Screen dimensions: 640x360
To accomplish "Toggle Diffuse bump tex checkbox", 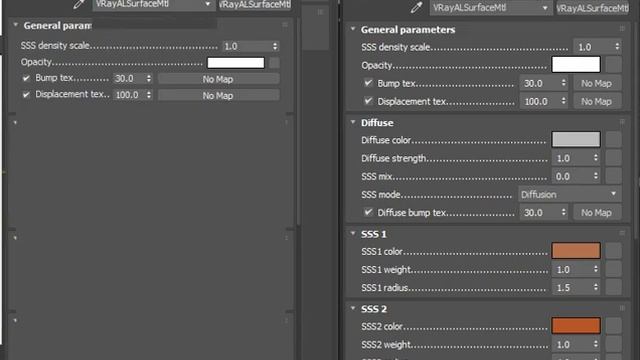I will click(x=368, y=212).
